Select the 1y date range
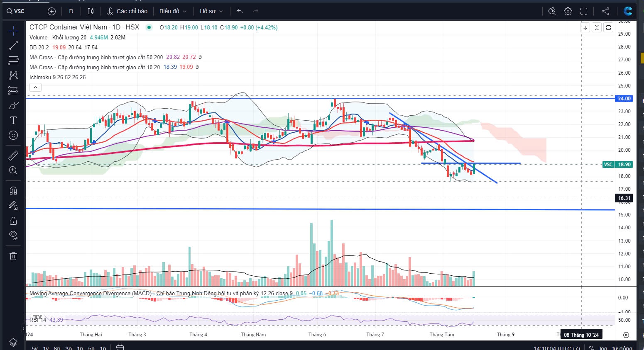644x350 pixels. point(46,348)
